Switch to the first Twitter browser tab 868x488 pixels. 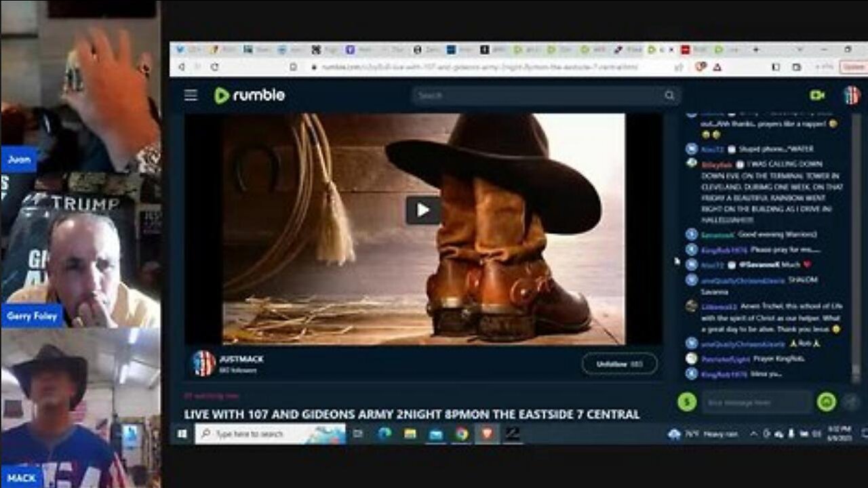click(x=189, y=49)
